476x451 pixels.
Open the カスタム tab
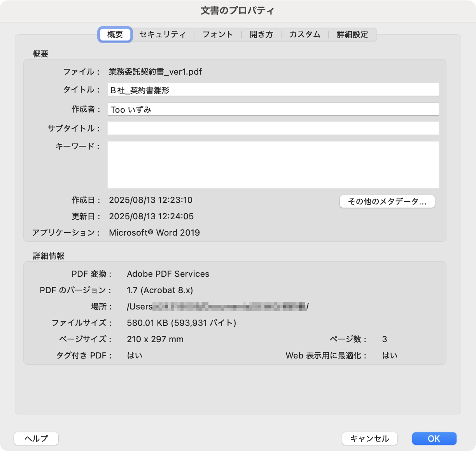[304, 34]
